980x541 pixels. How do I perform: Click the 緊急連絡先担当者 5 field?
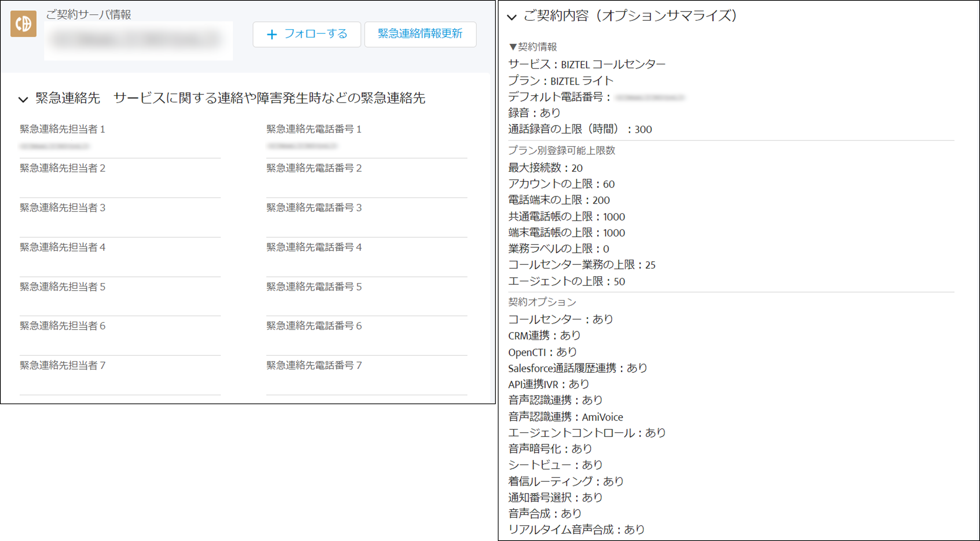120,298
